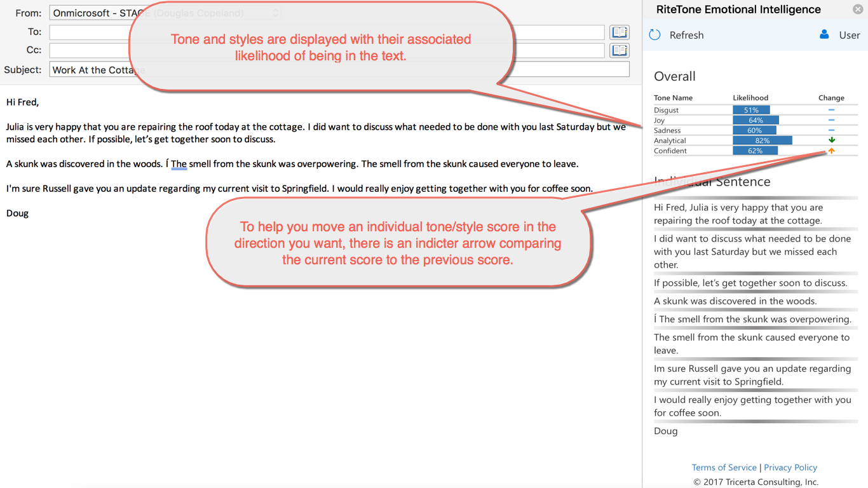Close the RiteTone Emotional Intelligence panel
Screen dimensions: 868x488
[x=857, y=9]
